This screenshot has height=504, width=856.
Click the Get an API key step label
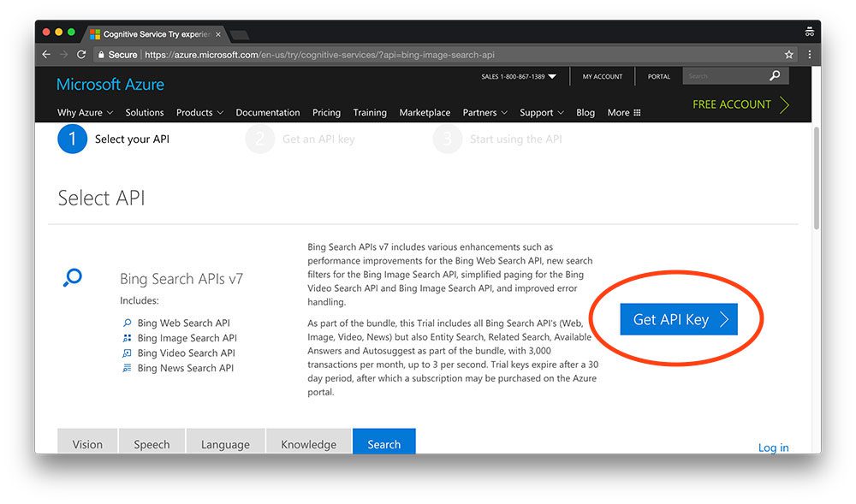318,139
